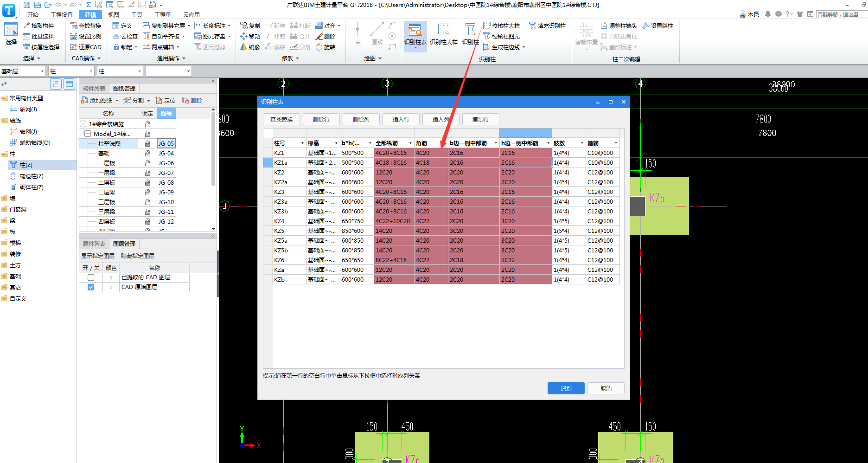868x463 pixels.
Task: Switch to the 开始 ribbon tab
Action: [33, 15]
